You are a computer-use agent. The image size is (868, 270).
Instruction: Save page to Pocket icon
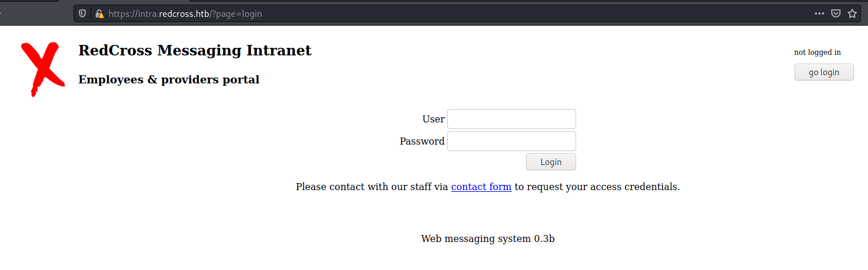[x=836, y=13]
